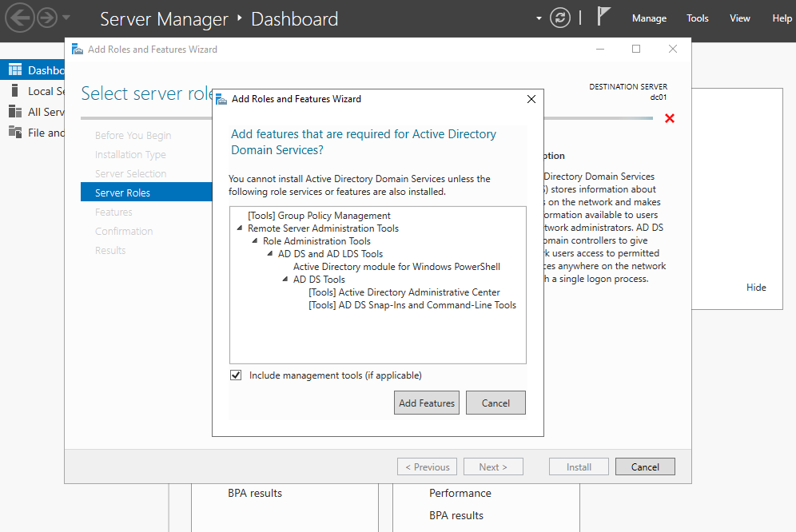Viewport: 796px width, 532px height.
Task: Click DESTINATION SERVER dc01 label
Action: (628, 92)
